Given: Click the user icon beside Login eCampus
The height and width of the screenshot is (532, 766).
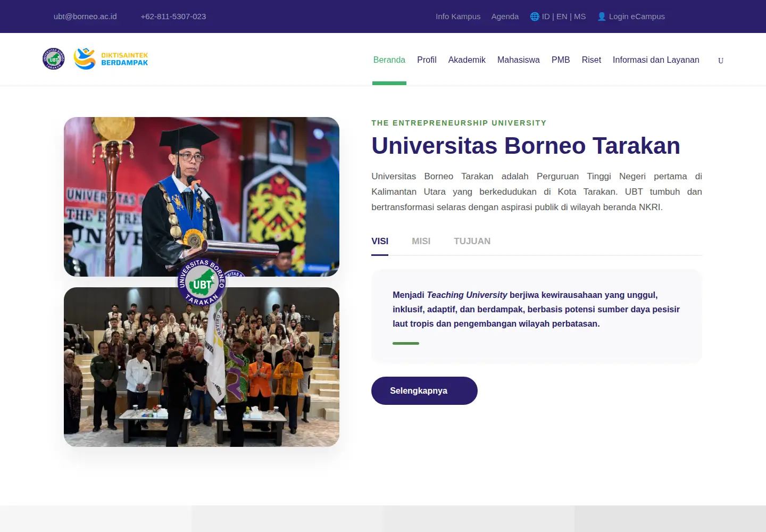Looking at the screenshot, I should [602, 16].
